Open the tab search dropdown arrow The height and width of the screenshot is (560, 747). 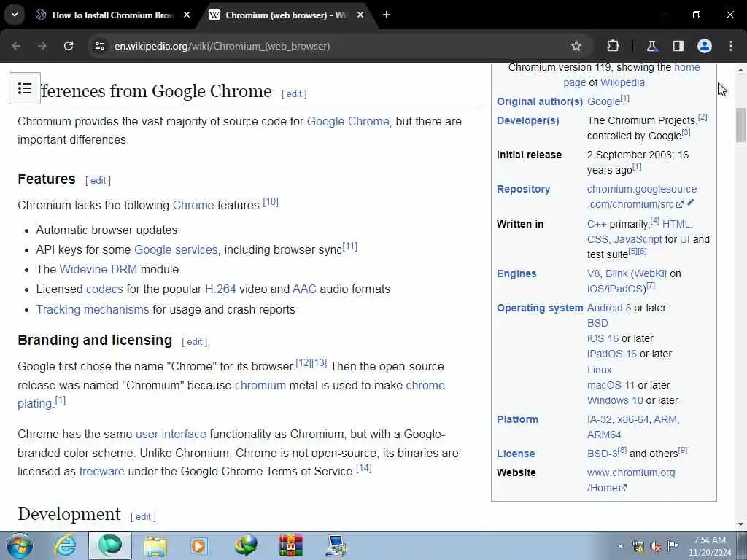coord(15,15)
